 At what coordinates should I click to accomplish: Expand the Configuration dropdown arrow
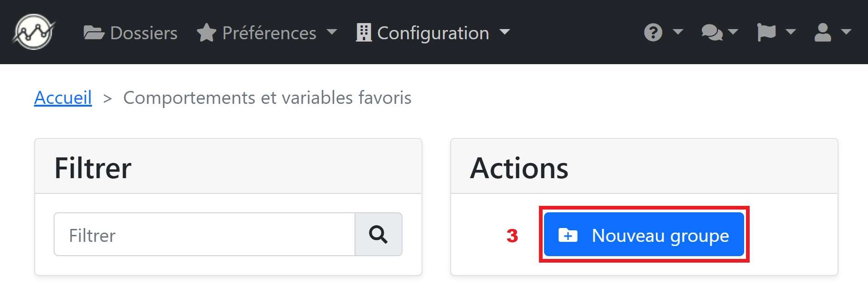[x=505, y=32]
